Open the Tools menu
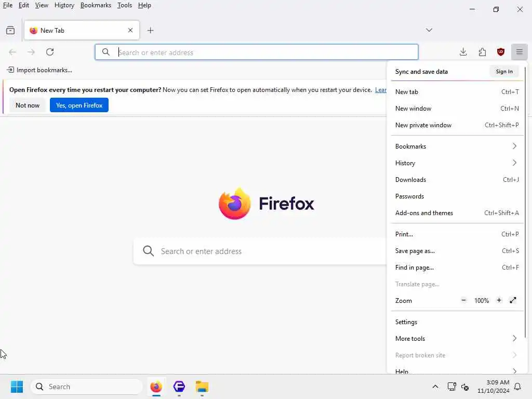Screen dimensions: 532x399 click(125, 5)
